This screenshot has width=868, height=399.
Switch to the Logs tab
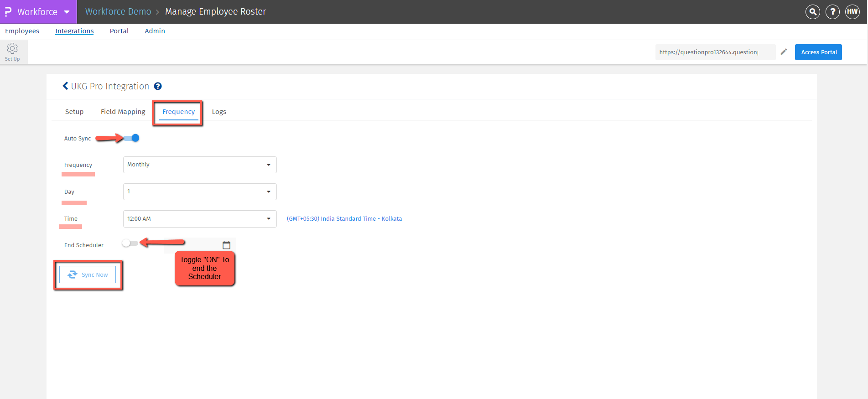(219, 112)
